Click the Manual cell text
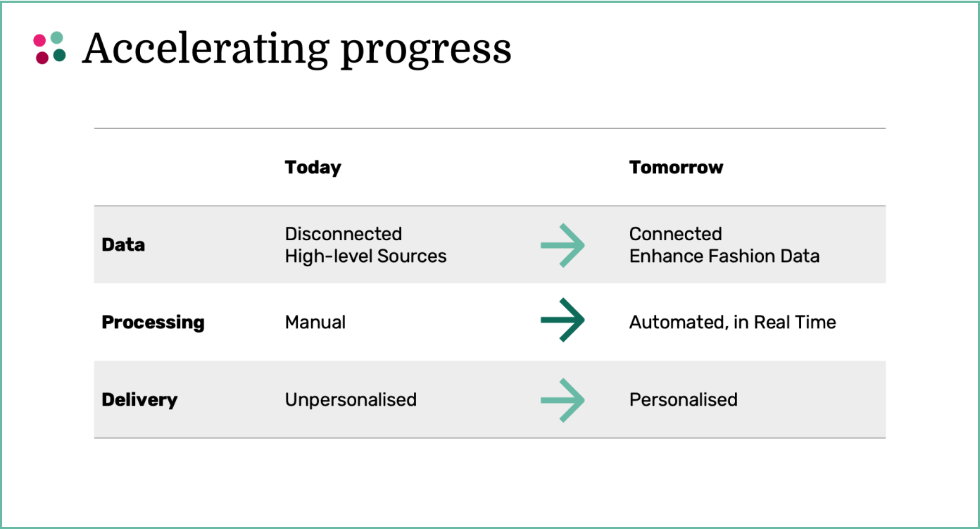This screenshot has height=529, width=980. point(315,323)
